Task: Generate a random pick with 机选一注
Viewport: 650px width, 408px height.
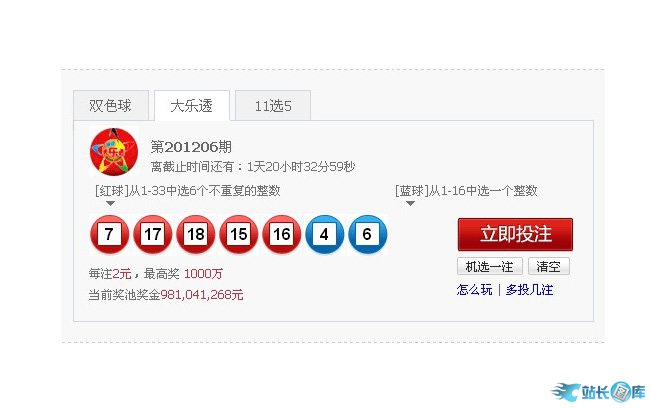Action: 490,266
